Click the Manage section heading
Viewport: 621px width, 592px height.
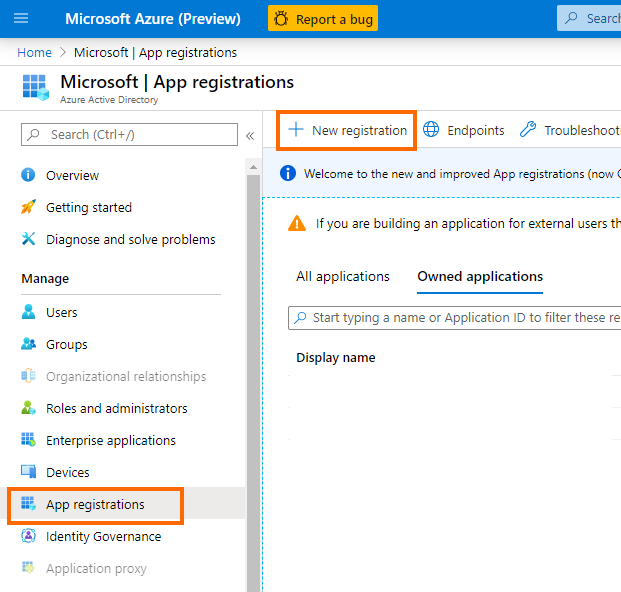(x=45, y=279)
